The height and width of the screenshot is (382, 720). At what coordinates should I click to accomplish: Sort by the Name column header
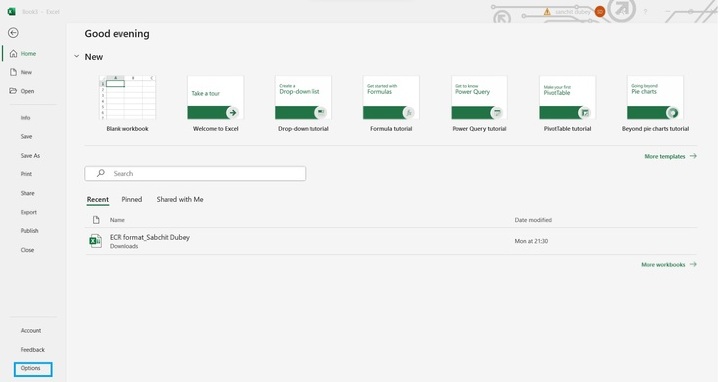[117, 220]
